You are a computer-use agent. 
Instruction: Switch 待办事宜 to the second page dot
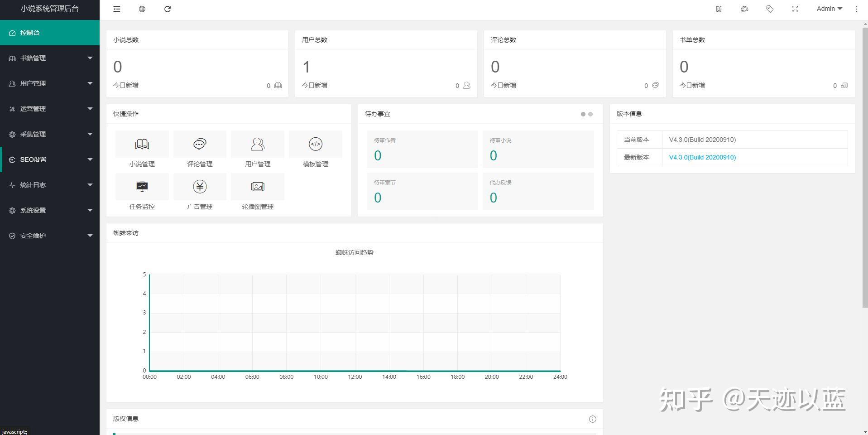pos(590,115)
